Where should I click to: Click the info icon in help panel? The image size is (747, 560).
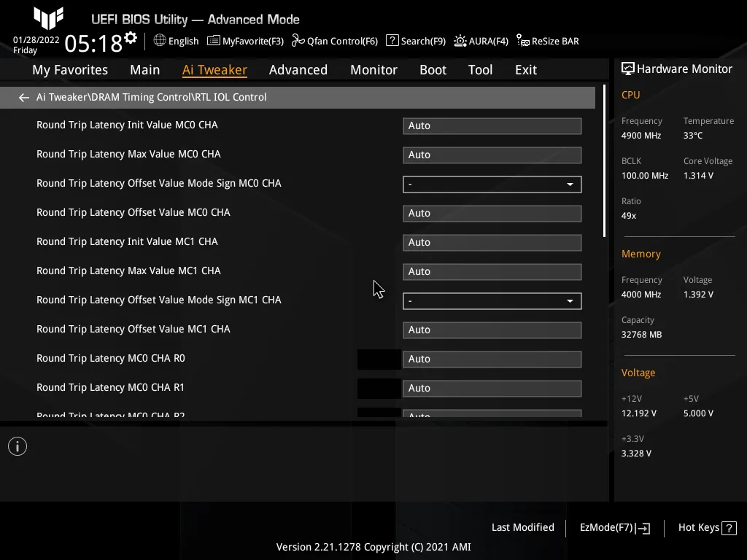[x=18, y=446]
